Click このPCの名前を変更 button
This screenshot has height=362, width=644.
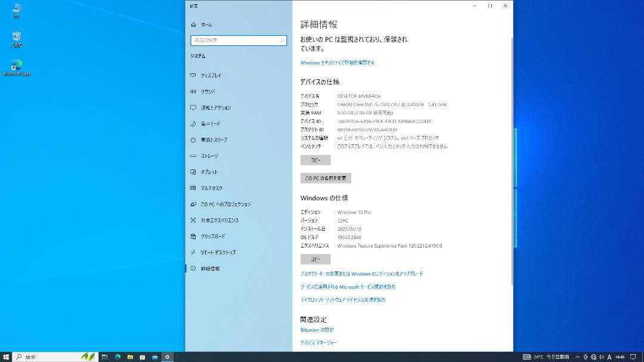[x=326, y=178]
